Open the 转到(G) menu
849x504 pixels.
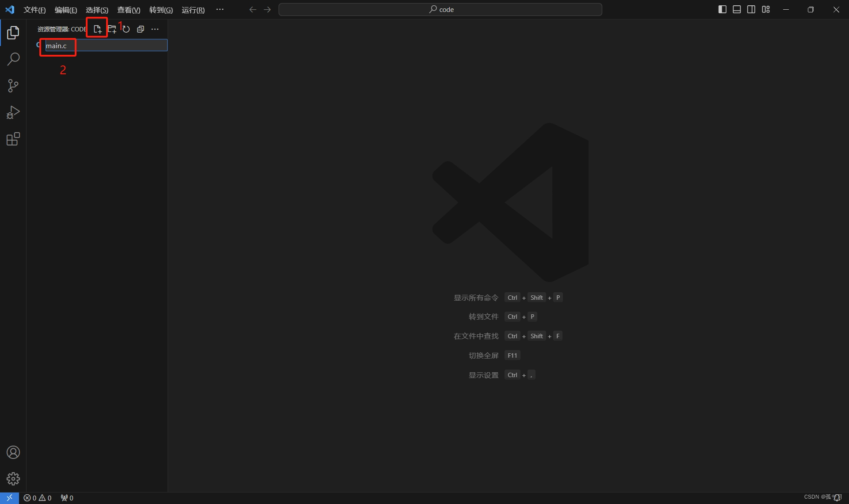tap(161, 10)
